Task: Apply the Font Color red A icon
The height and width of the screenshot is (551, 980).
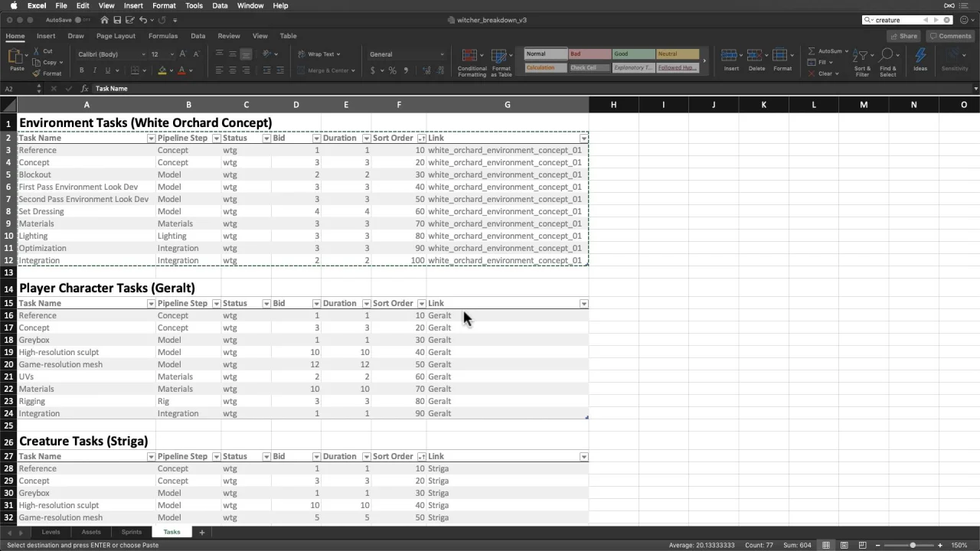Action: (x=181, y=70)
